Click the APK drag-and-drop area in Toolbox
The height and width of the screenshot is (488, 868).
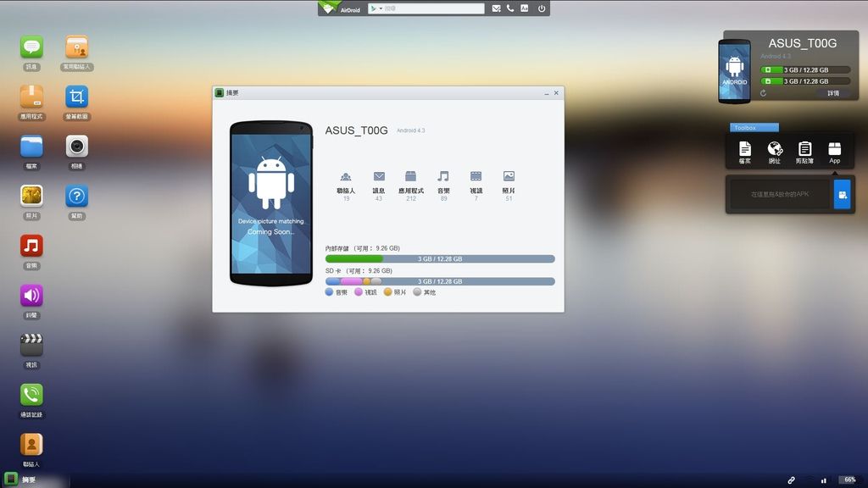[780, 194]
